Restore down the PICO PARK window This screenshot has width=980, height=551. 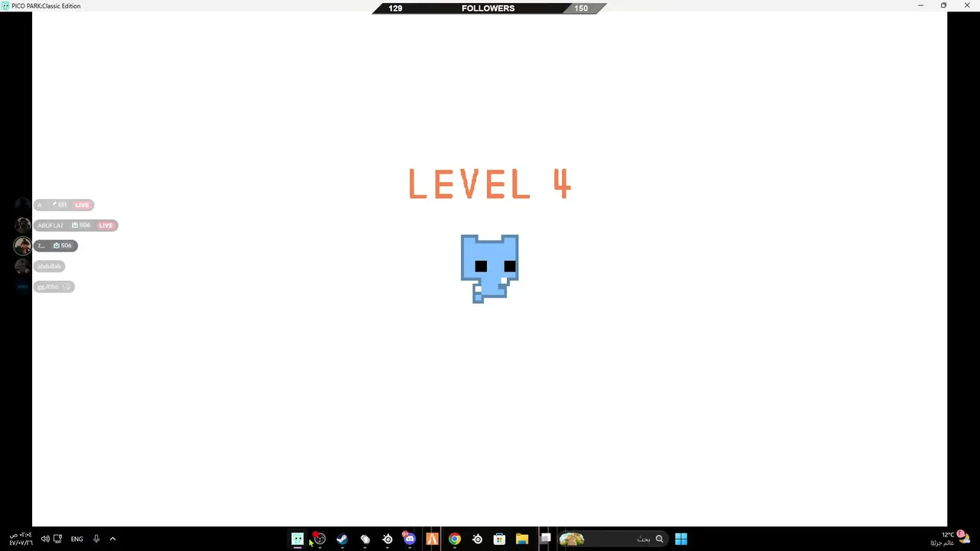click(943, 5)
